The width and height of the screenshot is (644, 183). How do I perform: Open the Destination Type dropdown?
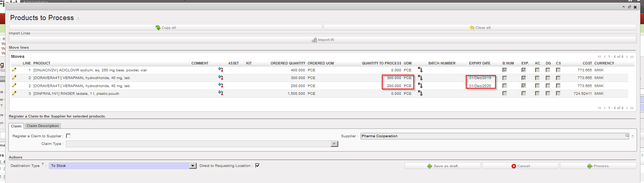coord(193,166)
